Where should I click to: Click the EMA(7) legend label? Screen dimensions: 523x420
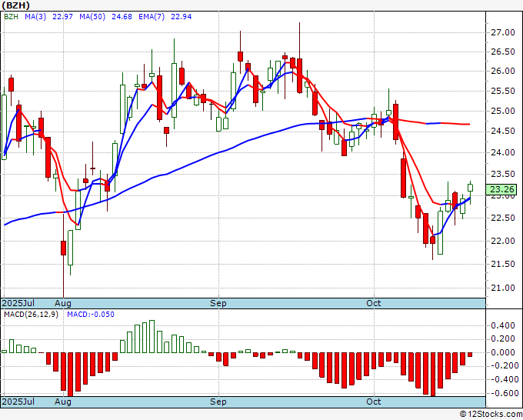pyautogui.click(x=152, y=17)
